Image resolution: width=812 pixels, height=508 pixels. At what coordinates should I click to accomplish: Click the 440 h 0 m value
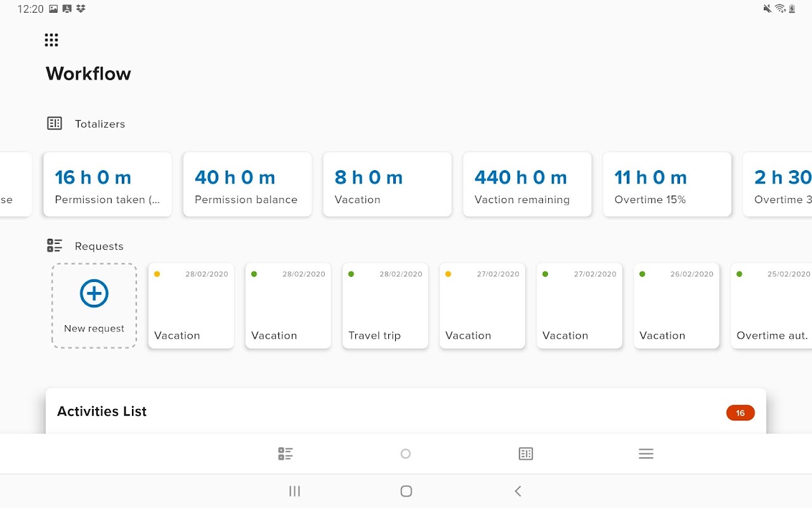[521, 177]
